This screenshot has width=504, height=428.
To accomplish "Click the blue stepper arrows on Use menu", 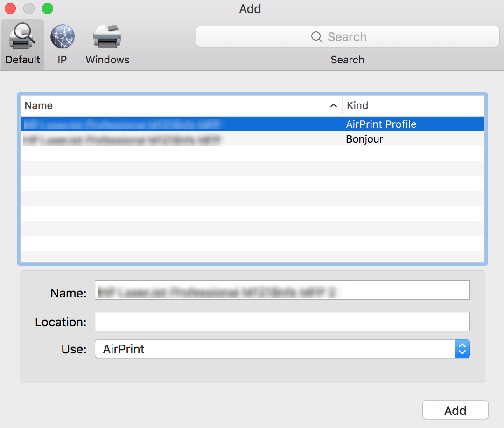I will (x=462, y=349).
